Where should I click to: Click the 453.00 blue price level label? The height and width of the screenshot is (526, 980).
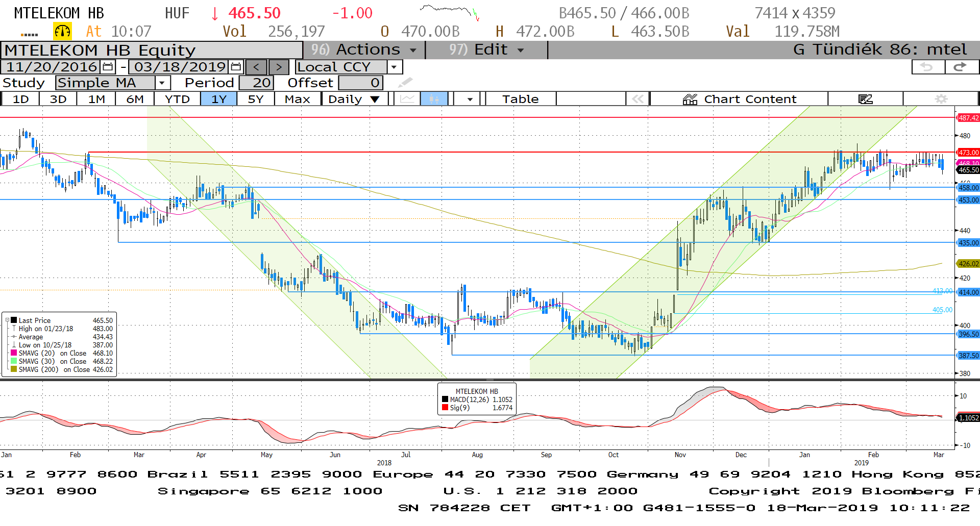(968, 200)
